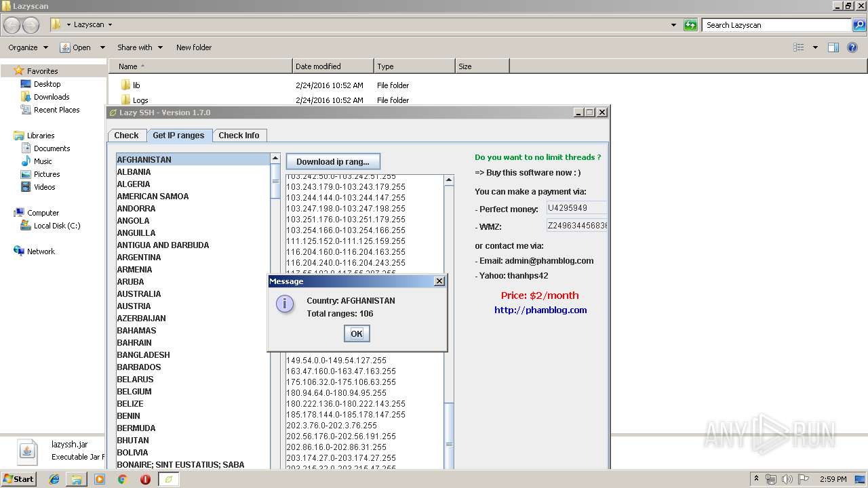868x488 pixels.
Task: Click the Back navigation arrow
Action: click(12, 25)
